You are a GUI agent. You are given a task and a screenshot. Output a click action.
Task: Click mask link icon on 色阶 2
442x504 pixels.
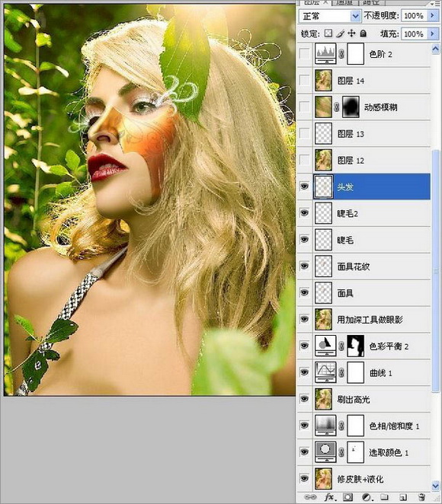pos(341,54)
